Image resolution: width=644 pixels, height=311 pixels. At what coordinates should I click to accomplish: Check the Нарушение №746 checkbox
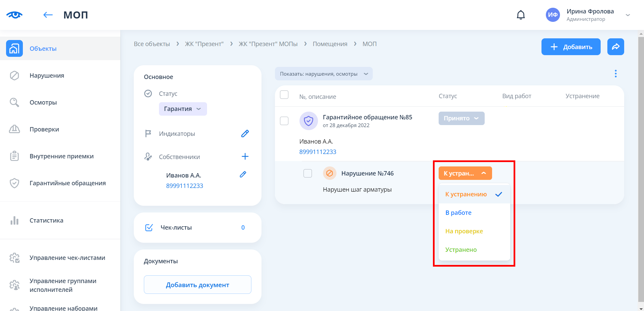click(x=308, y=173)
